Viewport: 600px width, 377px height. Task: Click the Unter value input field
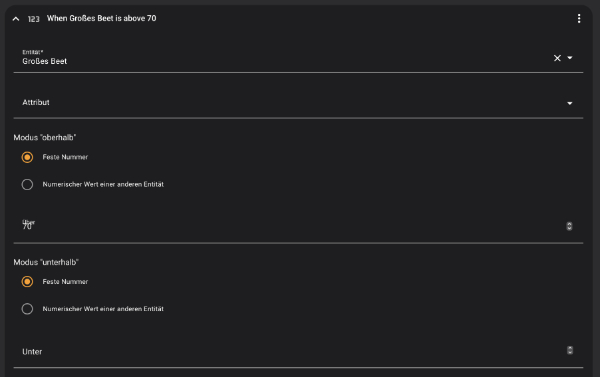pyautogui.click(x=298, y=351)
